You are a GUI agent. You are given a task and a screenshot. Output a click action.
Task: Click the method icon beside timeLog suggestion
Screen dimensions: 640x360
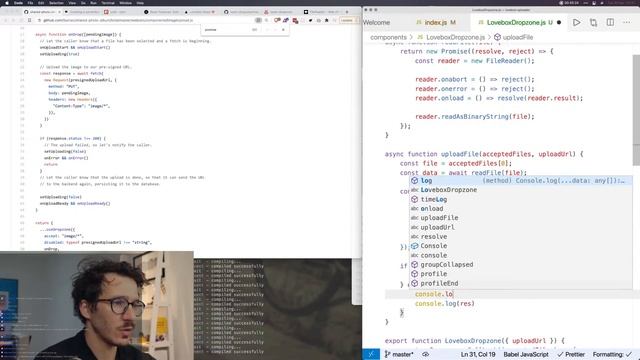[x=415, y=199]
